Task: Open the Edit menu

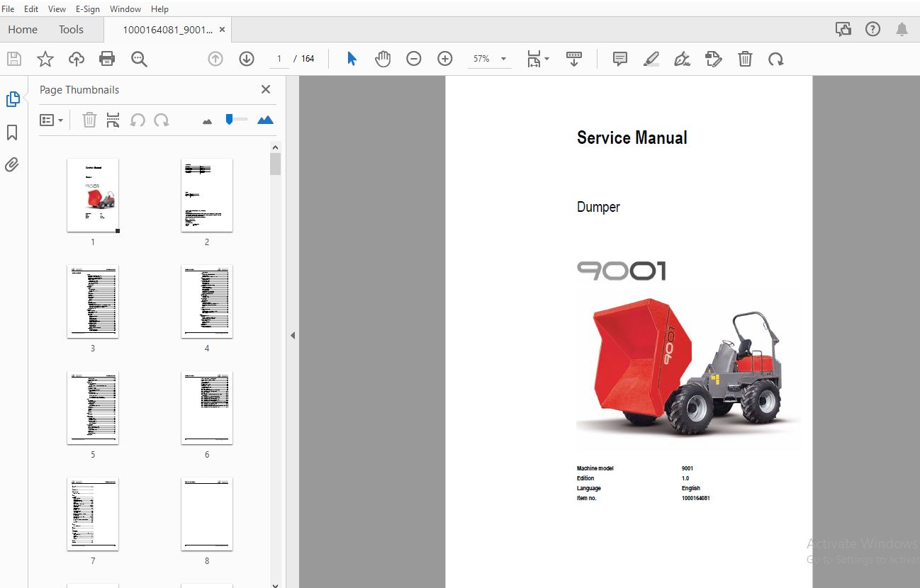Action: 31,9
